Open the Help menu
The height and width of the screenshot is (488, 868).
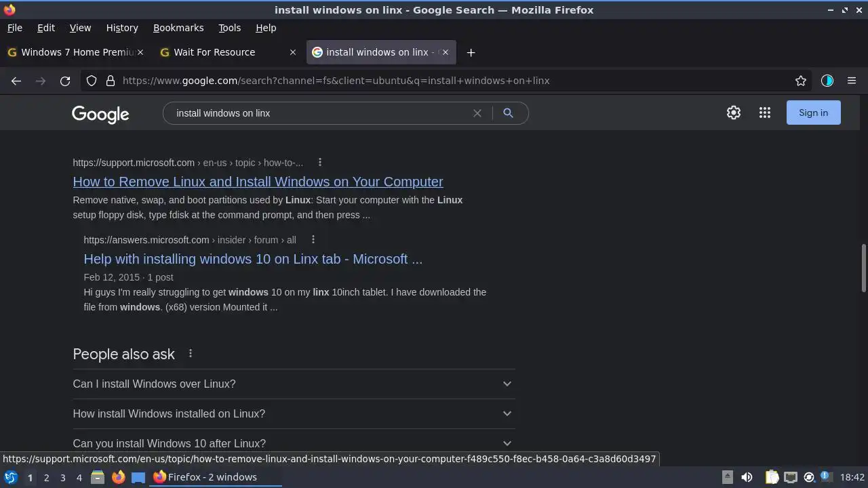(x=266, y=28)
